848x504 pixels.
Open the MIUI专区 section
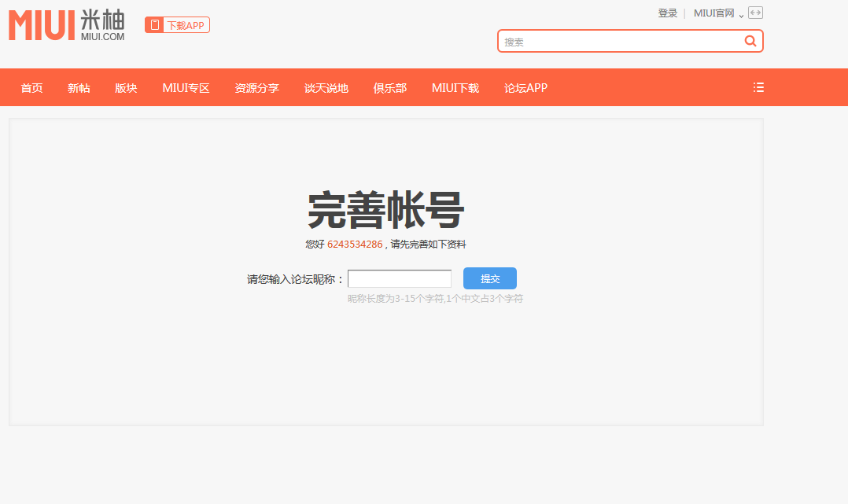(186, 88)
